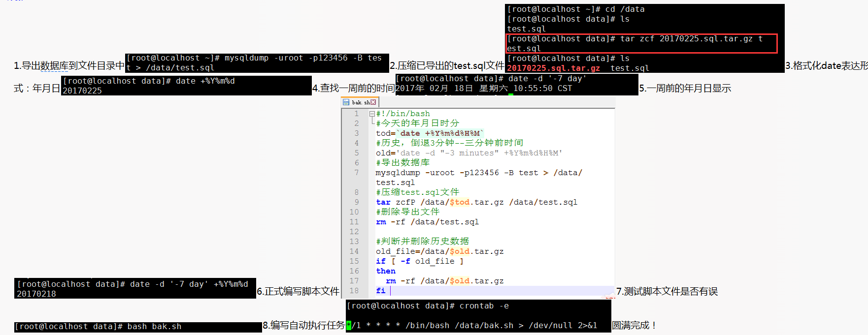Click the comment '#今天的年月日时分'
868x335 pixels.
[418, 123]
